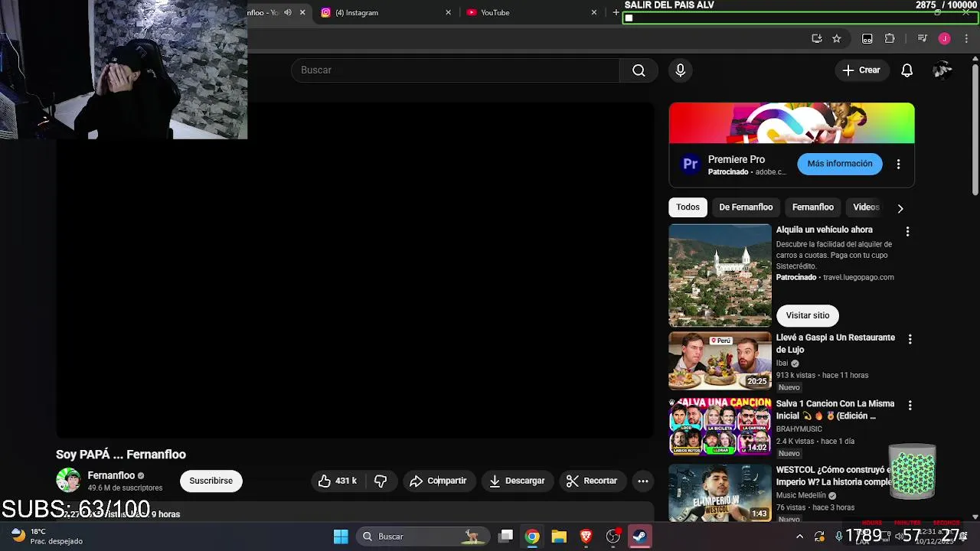The width and height of the screenshot is (980, 551).
Task: Close the Fernanfloo video tab
Action: [302, 12]
